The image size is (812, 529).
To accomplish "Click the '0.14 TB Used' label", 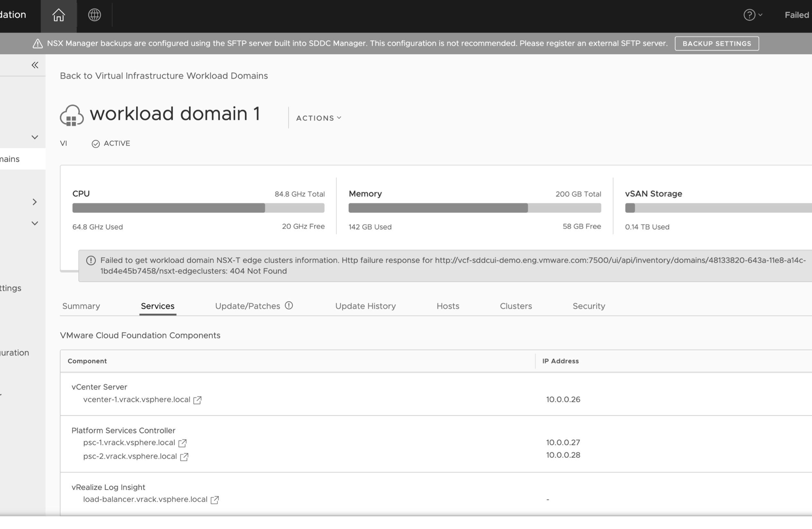I will [x=647, y=227].
